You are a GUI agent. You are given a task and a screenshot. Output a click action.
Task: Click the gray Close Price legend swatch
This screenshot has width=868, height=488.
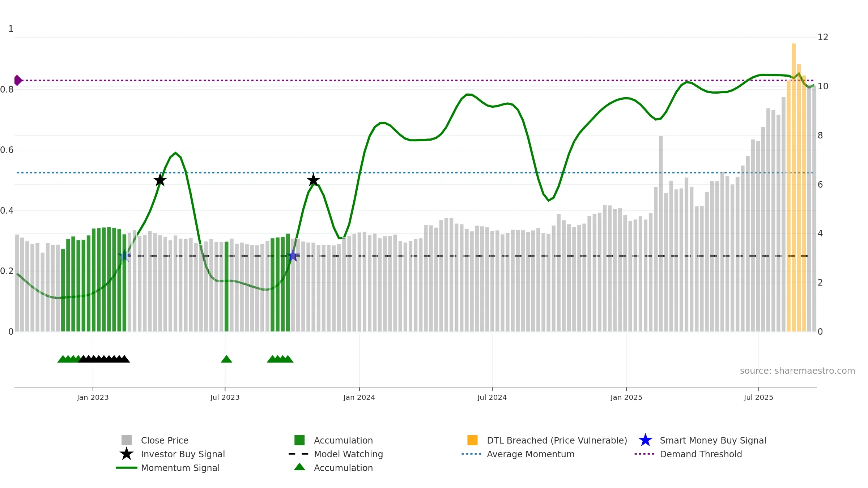[127, 440]
